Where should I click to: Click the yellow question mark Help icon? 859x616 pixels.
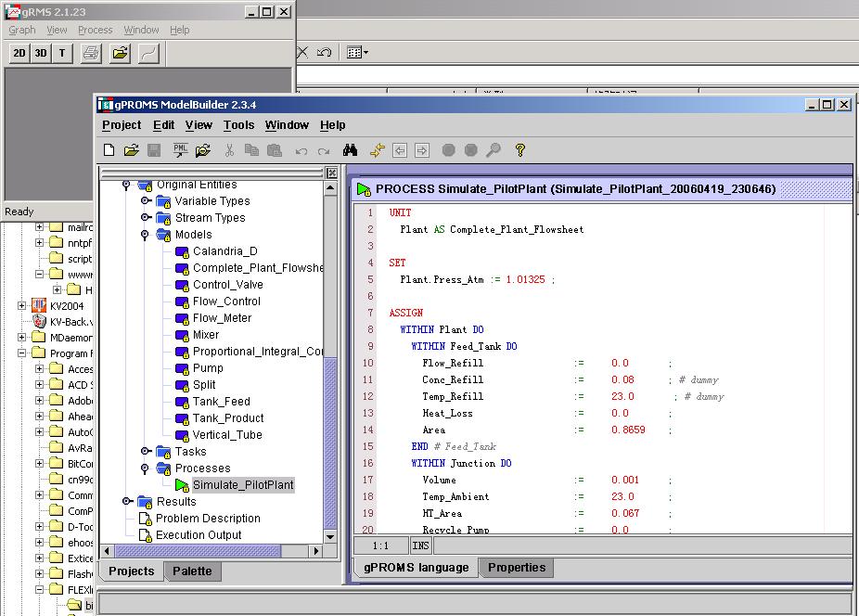(520, 150)
